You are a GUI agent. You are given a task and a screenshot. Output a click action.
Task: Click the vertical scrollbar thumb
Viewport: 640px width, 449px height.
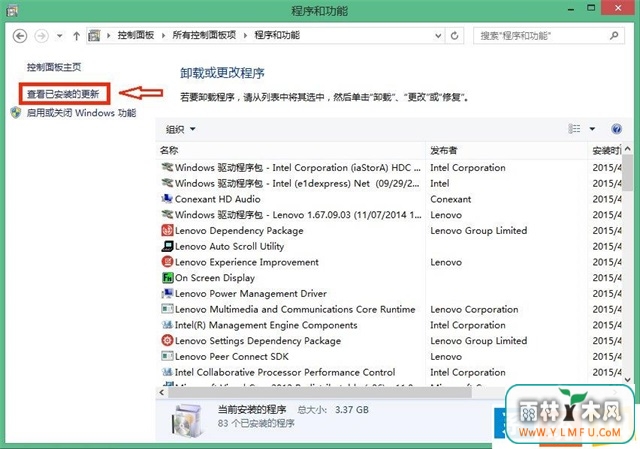(627, 173)
